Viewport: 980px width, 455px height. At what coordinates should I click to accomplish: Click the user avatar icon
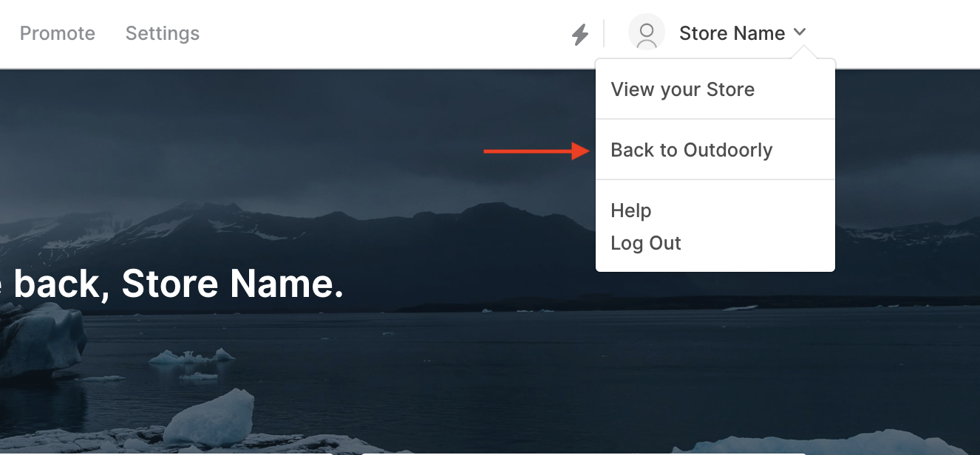click(647, 33)
